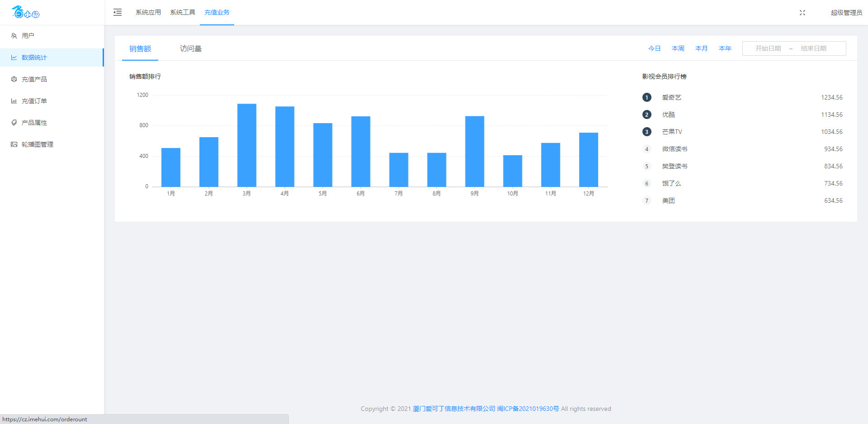This screenshot has width=868, height=424.
Task: Click rank badge 2 in the ranking
Action: [x=647, y=114]
